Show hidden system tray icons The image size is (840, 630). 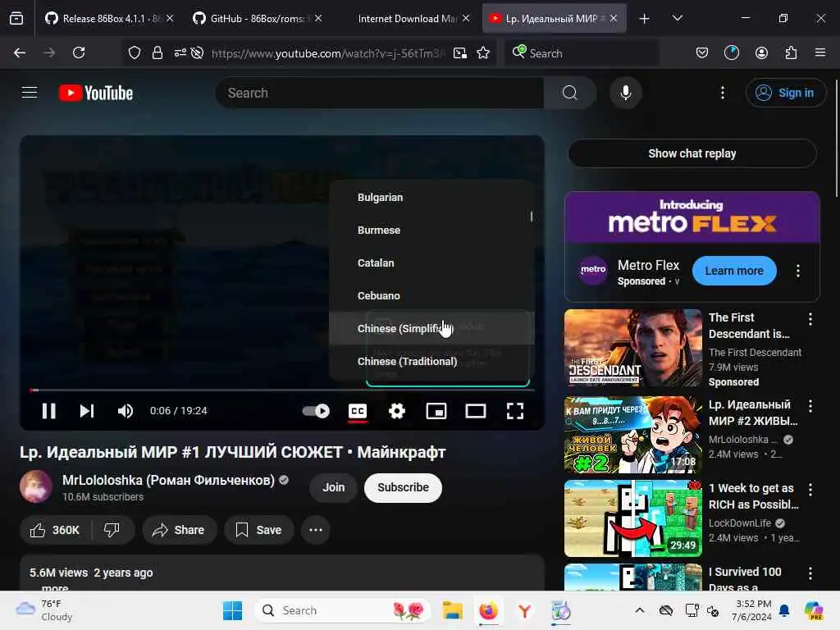click(x=640, y=610)
